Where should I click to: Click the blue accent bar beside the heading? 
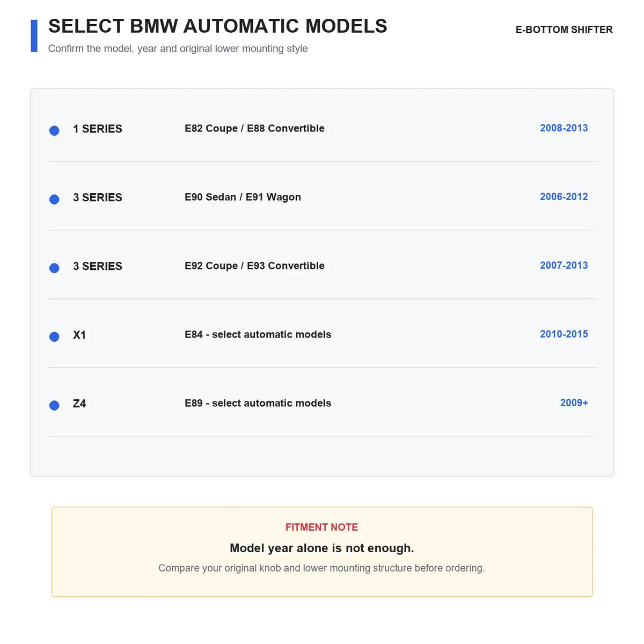[x=34, y=36]
